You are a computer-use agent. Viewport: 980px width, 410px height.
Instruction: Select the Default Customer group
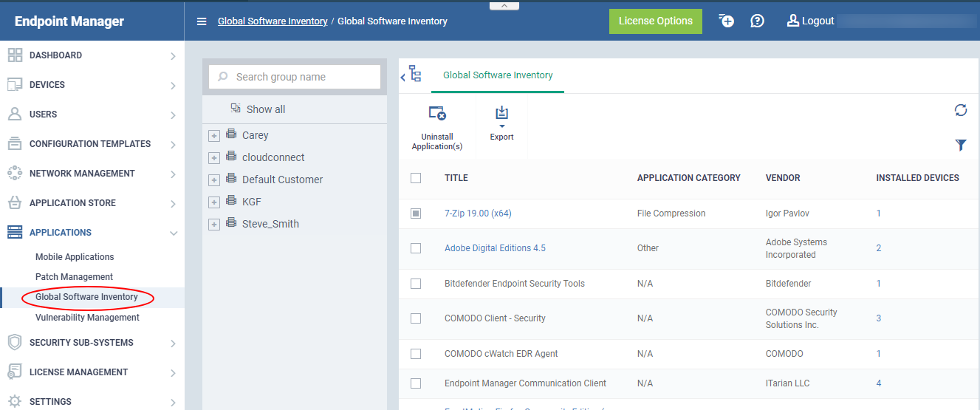[282, 180]
